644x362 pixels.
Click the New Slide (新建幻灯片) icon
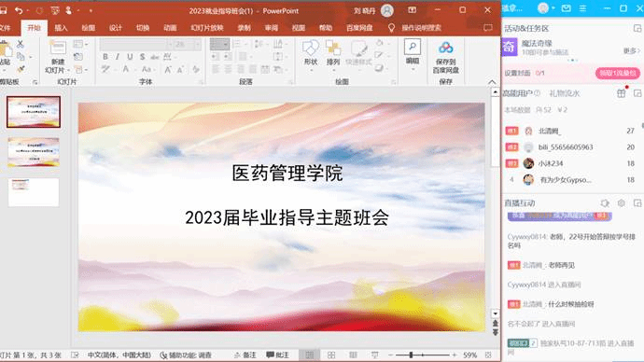[58, 49]
